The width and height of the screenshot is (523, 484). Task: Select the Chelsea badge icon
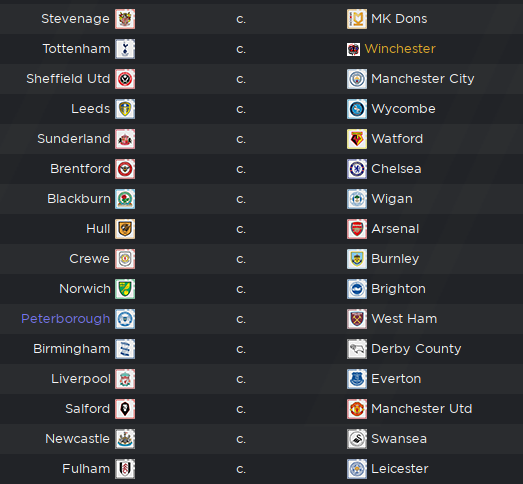pos(357,169)
